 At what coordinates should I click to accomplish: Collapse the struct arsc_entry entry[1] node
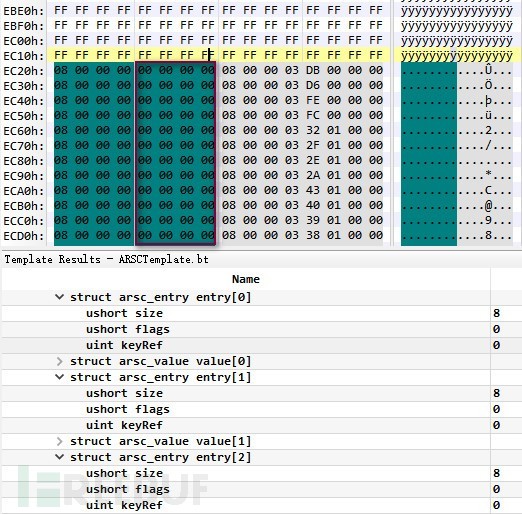[59, 377]
